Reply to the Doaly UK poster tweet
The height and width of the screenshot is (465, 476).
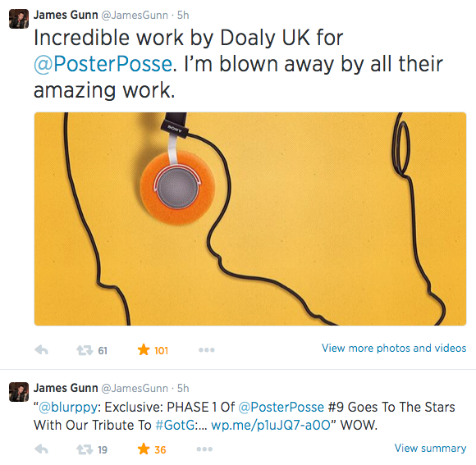tap(42, 350)
